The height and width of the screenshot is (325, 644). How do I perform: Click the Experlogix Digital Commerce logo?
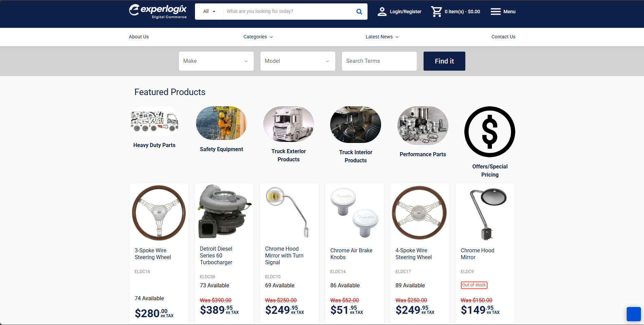[x=158, y=12]
